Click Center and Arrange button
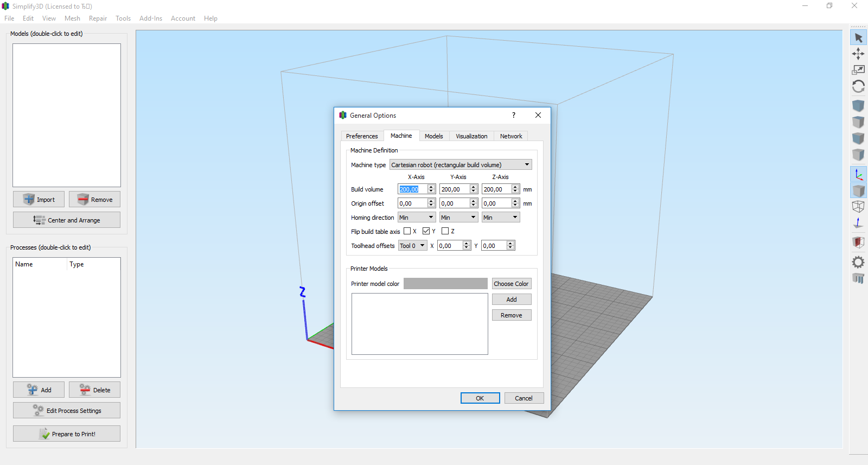868x465 pixels. tap(67, 220)
